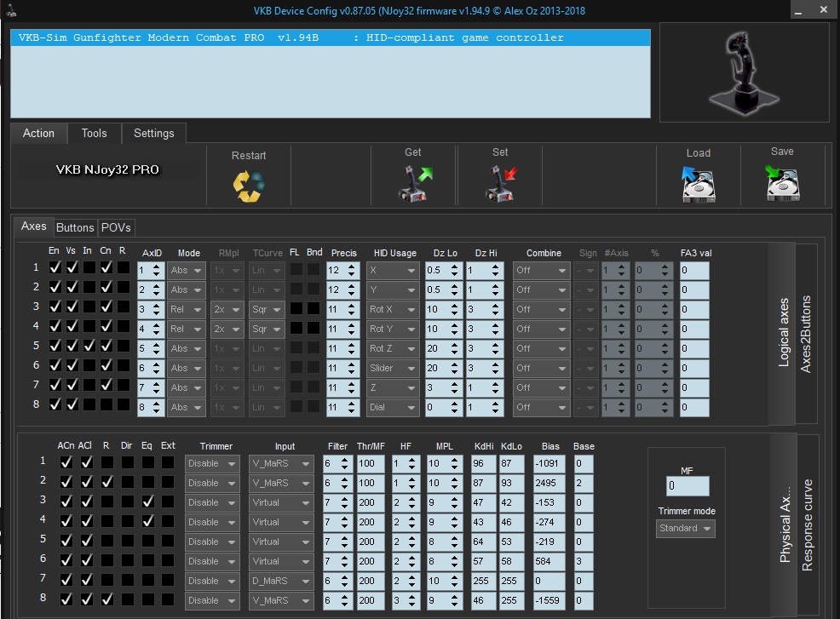Open the Settings tab
This screenshot has height=619, width=840.
point(153,134)
